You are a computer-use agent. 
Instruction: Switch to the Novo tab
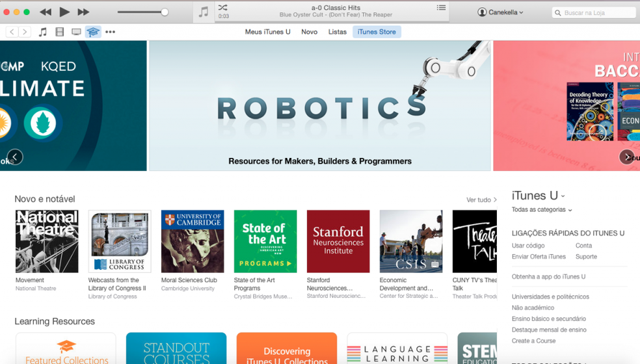310,32
